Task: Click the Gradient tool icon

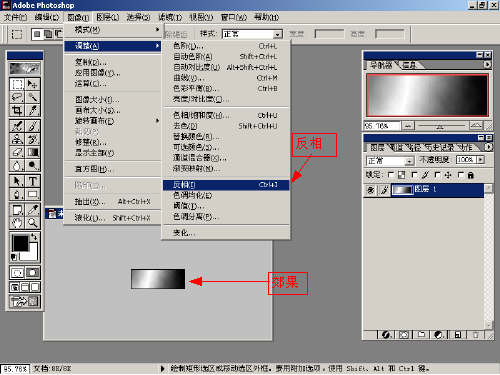Action: (32, 153)
